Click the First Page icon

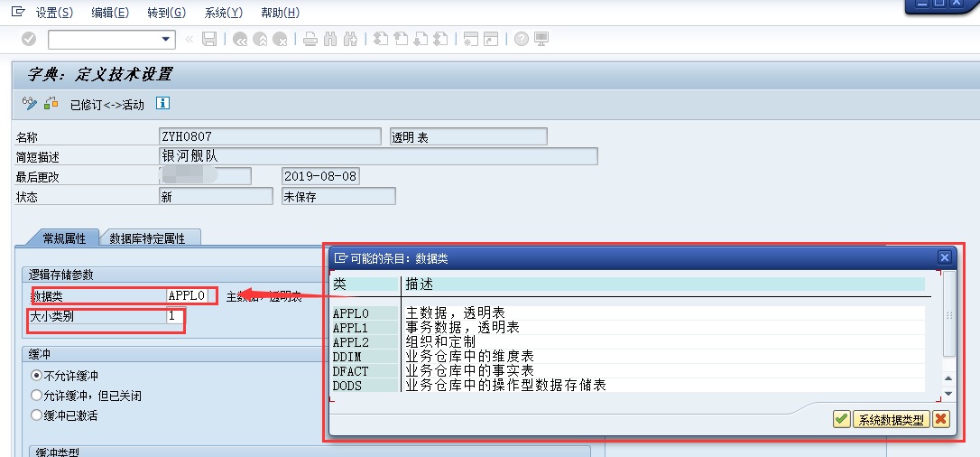tap(381, 40)
